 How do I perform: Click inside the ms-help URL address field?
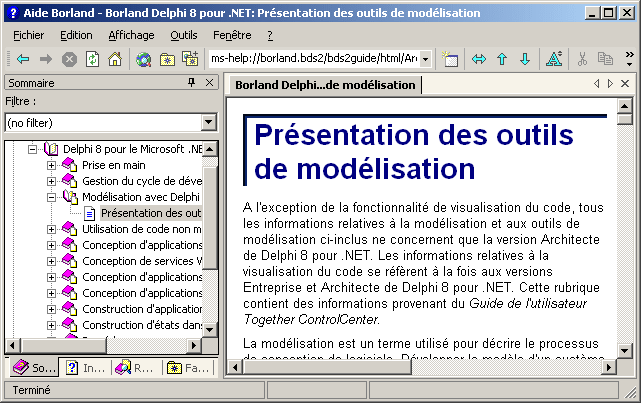[x=314, y=59]
